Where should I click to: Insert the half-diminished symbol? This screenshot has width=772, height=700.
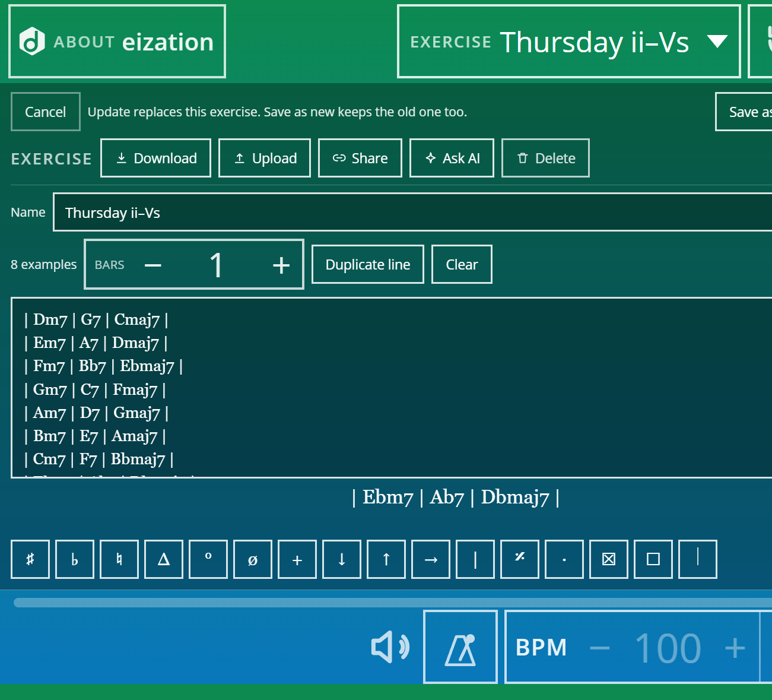point(253,559)
